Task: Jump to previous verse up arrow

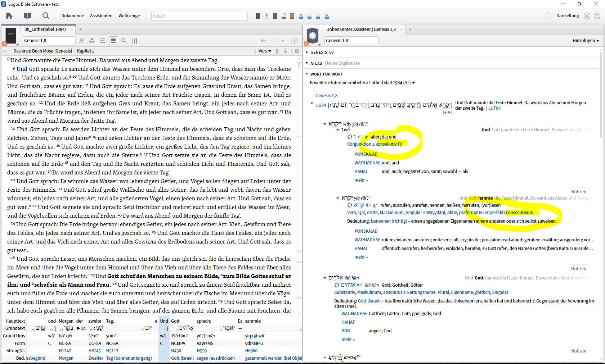Action: (x=277, y=51)
